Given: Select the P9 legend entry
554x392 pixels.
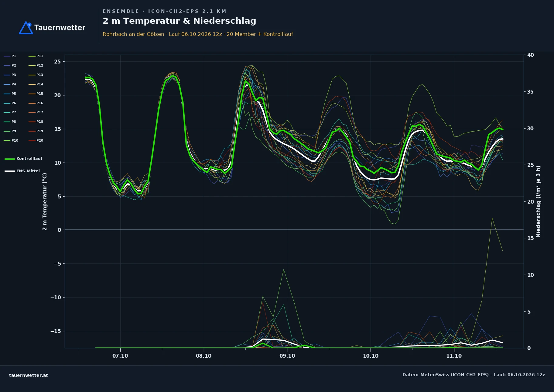Looking at the screenshot, I should [10, 131].
